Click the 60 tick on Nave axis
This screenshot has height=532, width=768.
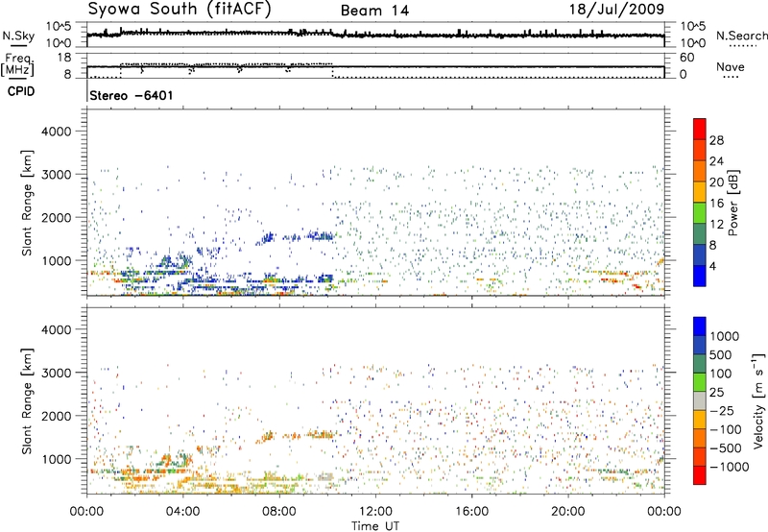[x=687, y=58]
